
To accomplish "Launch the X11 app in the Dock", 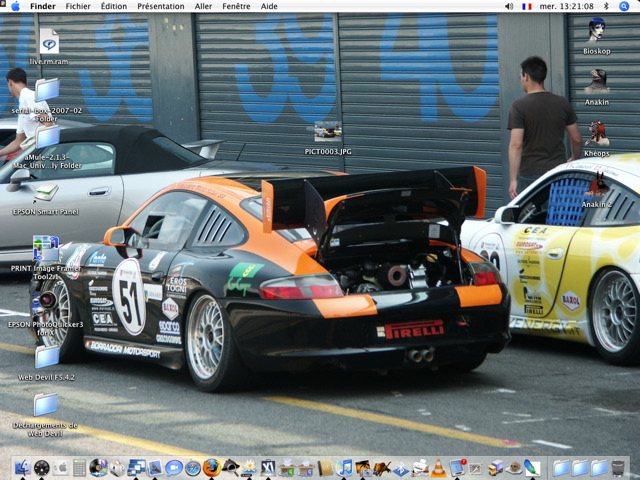I will [x=268, y=468].
